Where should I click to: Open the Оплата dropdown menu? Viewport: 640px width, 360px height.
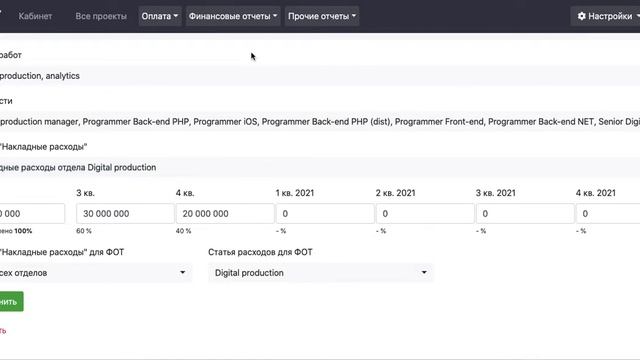click(x=160, y=16)
